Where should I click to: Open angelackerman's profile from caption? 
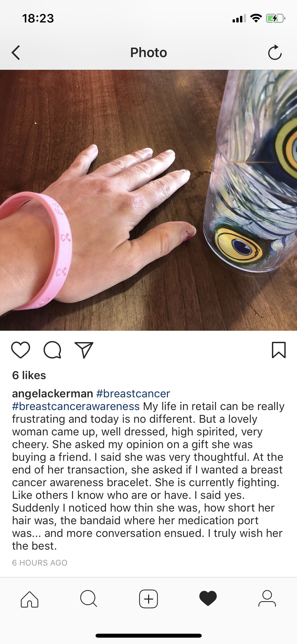[53, 394]
